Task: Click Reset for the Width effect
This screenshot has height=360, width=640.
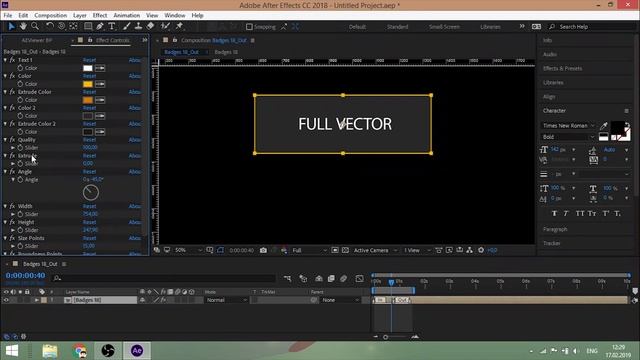Action: coord(89,206)
